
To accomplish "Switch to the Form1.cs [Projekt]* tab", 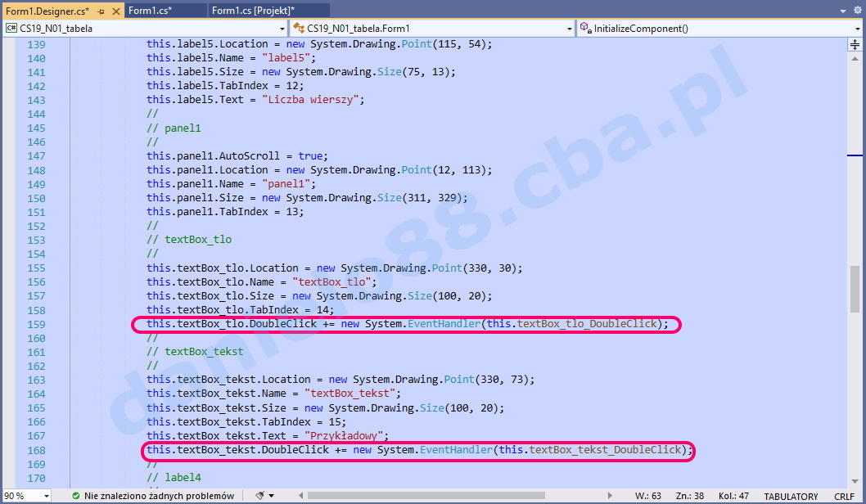I will click(x=253, y=11).
